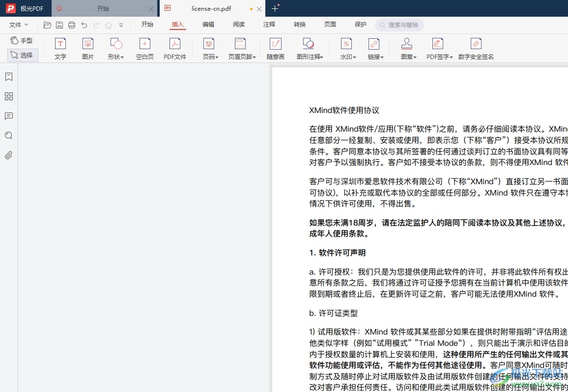Viewport: 568px width, 392px height.
Task: Expand the quick access toolbar dropdown
Action: 121,25
